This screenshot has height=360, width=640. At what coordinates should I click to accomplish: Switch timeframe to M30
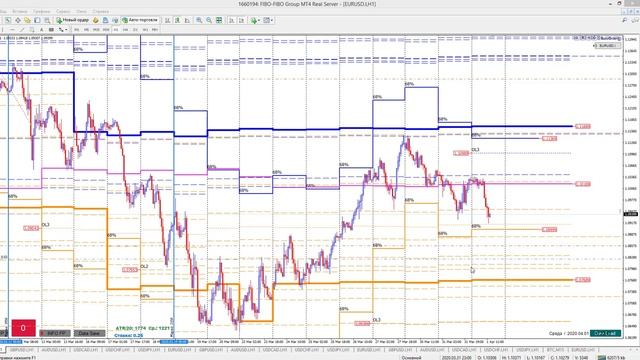coord(106,30)
